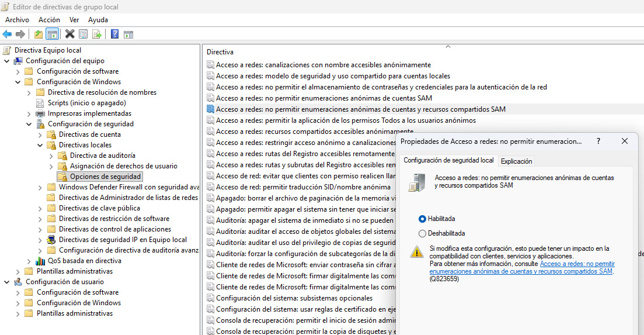The height and width of the screenshot is (335, 644).
Task: Click the Up one level folder icon
Action: pos(38,34)
